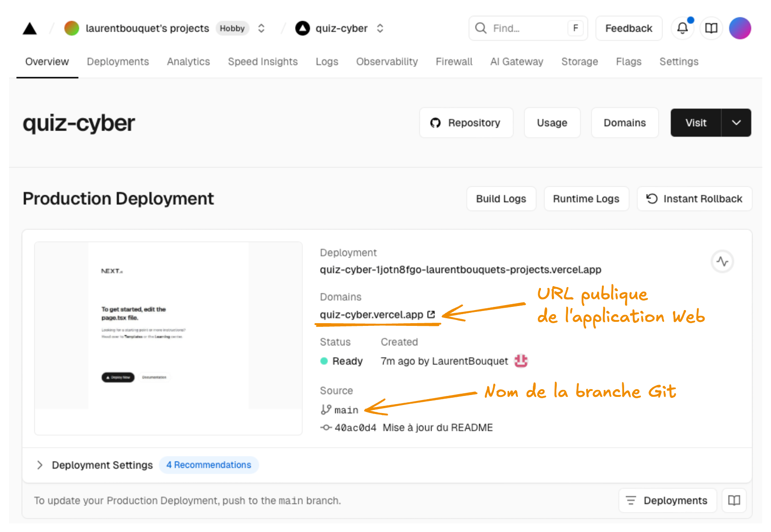
Task: Click the GitHub icon next to LaurentBouquet
Action: [x=520, y=361]
